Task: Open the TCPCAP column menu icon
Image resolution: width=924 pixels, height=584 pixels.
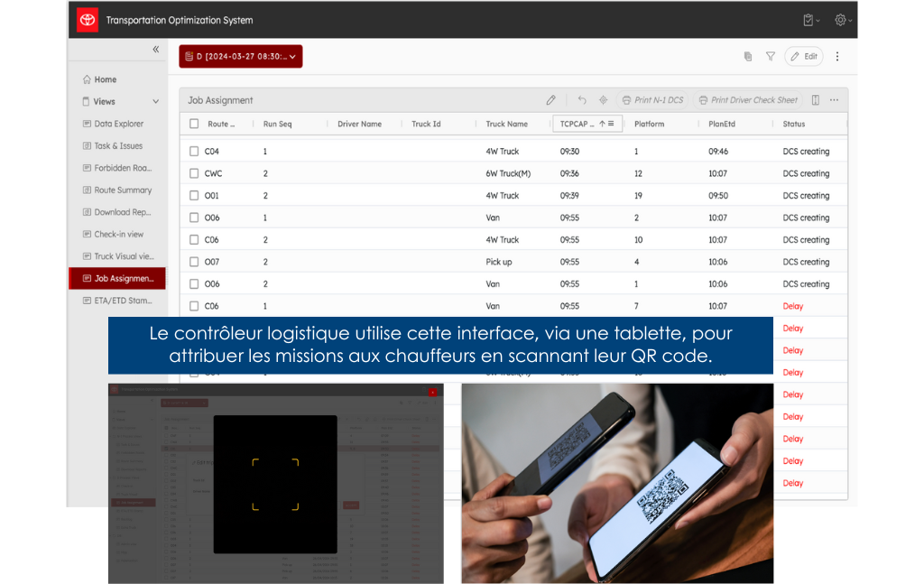Action: [611, 124]
